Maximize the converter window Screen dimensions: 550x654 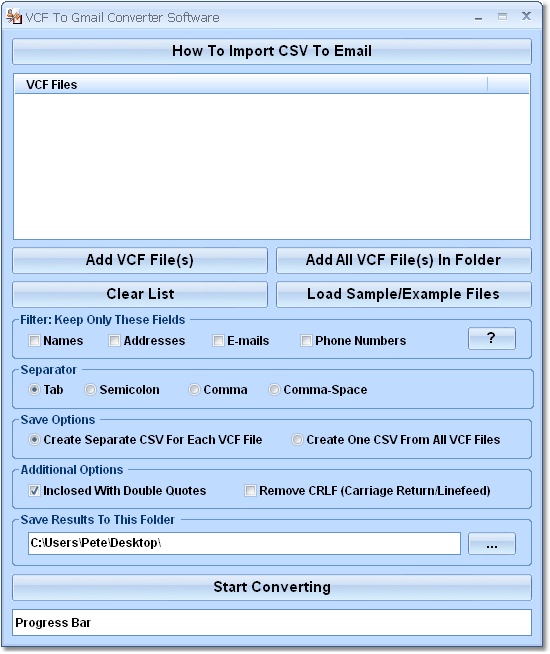pos(502,17)
